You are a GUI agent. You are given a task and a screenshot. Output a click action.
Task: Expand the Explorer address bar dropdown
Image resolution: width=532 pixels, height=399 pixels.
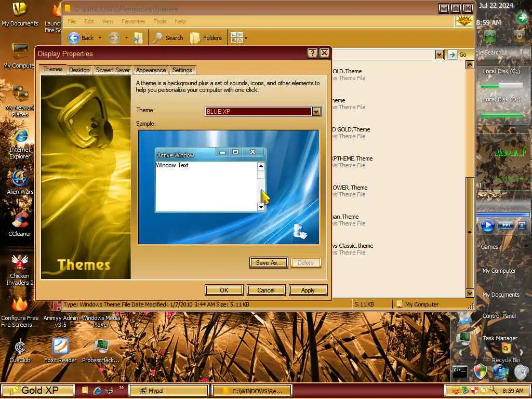pyautogui.click(x=440, y=54)
